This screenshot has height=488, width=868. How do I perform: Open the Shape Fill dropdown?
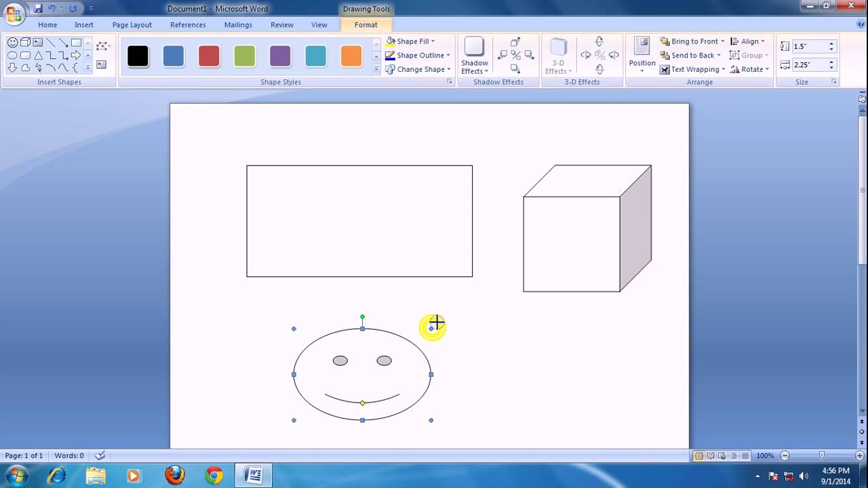click(x=410, y=41)
